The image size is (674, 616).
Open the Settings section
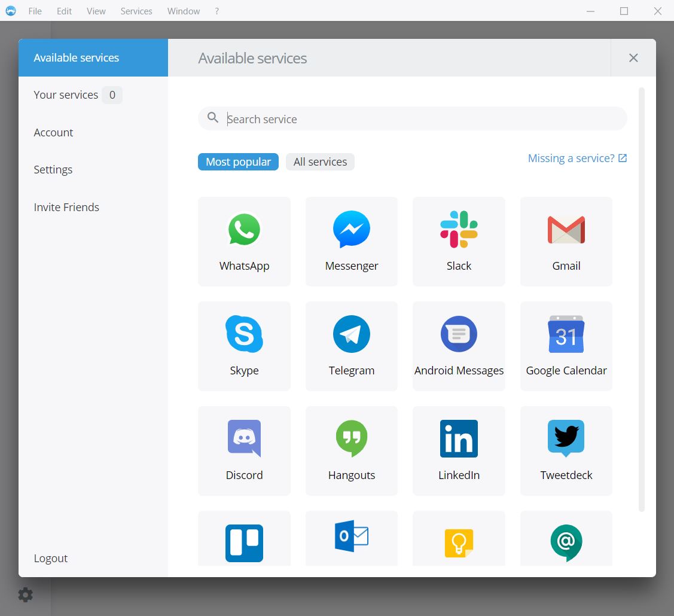(x=53, y=170)
